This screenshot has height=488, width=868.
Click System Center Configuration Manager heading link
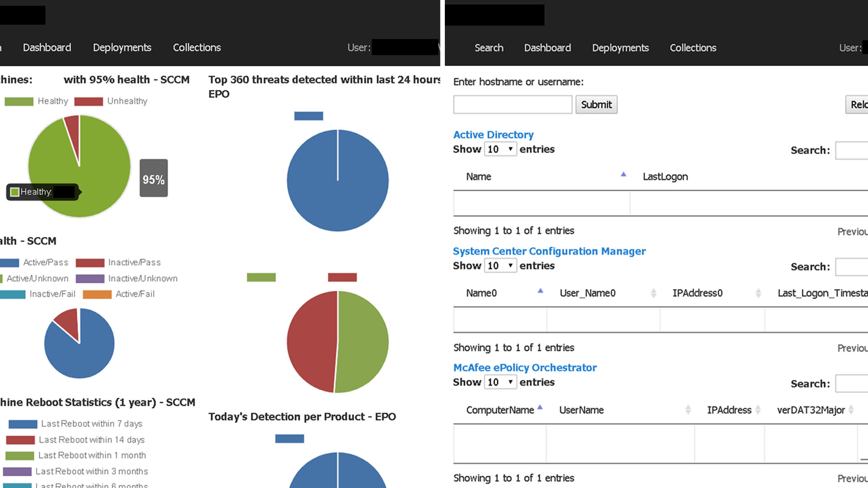click(549, 251)
